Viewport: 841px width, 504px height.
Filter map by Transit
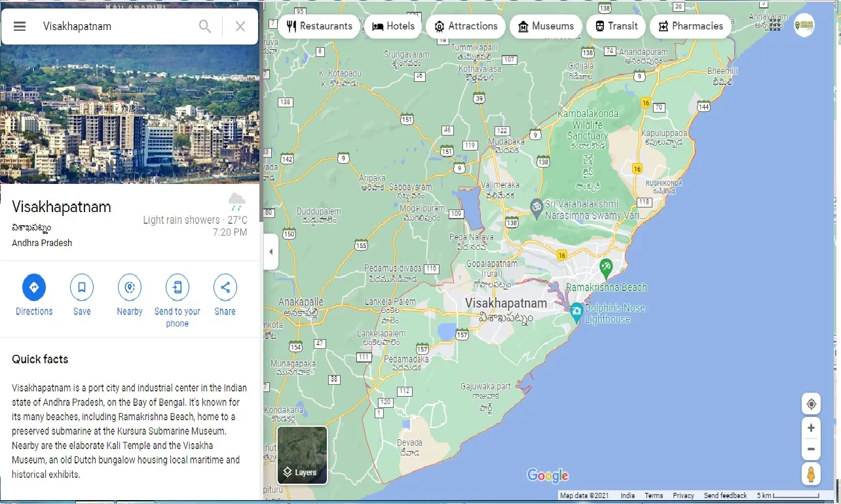tap(616, 26)
